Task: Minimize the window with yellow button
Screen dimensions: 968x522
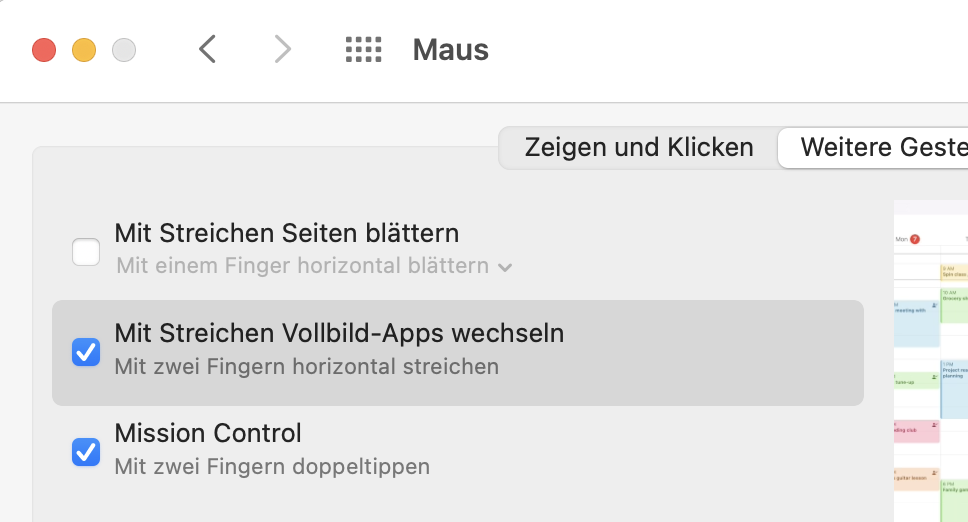Action: click(84, 50)
